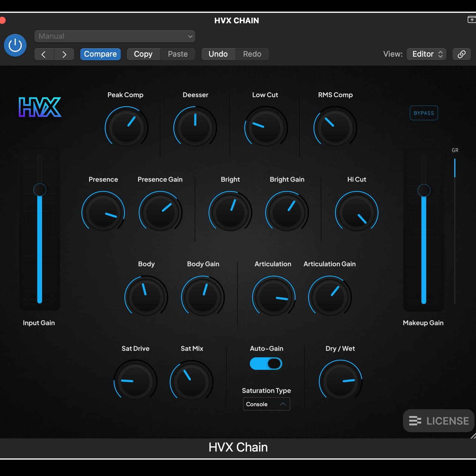Click the window expand icon at top right
Screen dimensions: 476x476
[472, 20]
